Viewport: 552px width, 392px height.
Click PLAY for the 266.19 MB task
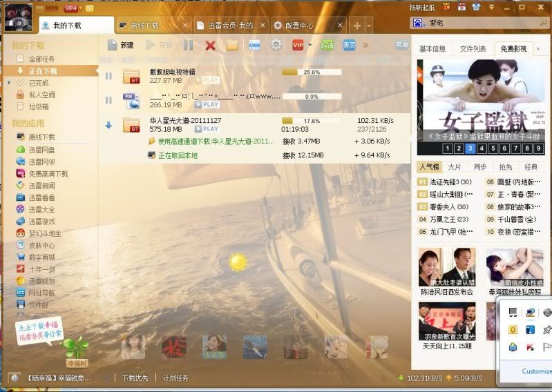tap(207, 104)
